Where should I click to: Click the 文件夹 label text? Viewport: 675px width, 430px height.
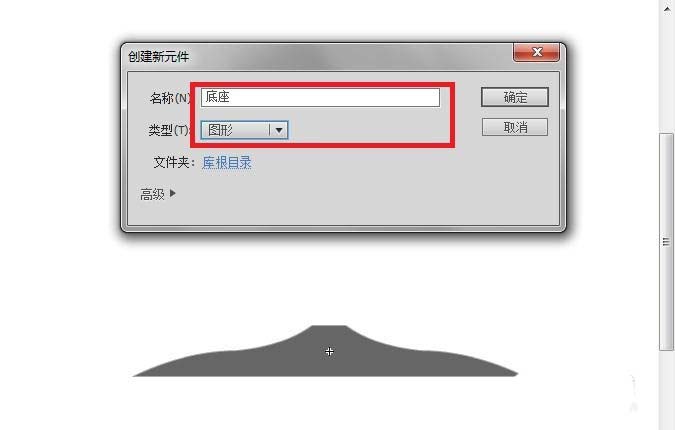pos(174,163)
